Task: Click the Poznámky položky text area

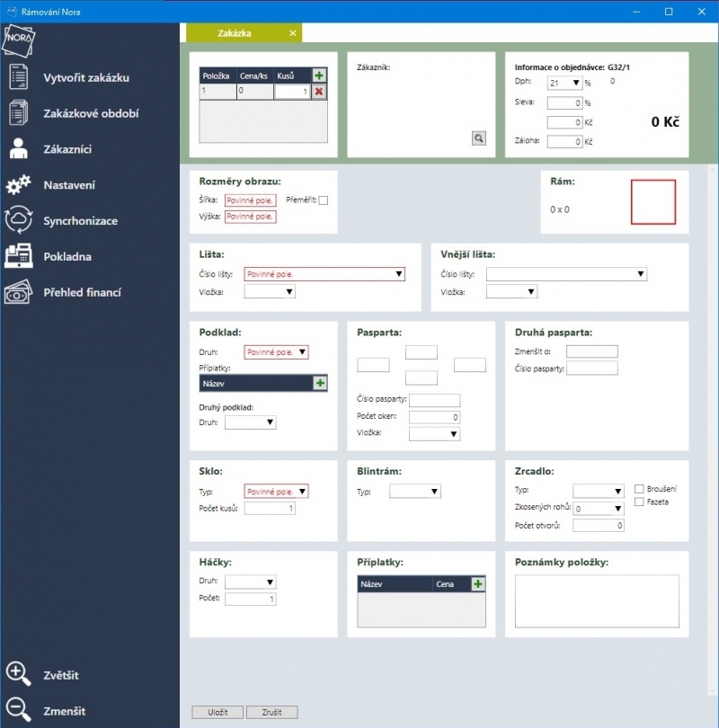Action: (x=596, y=600)
